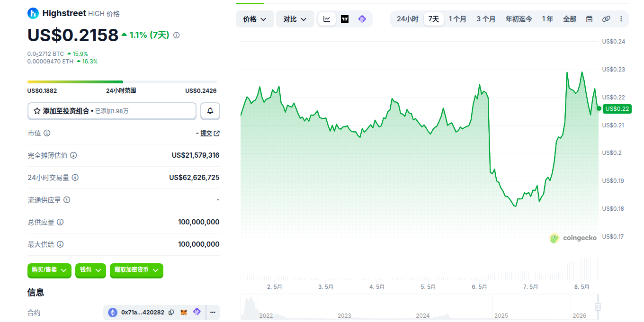This screenshot has width=644, height=322.
Task: Click the US$0.2426 range high value
Action: [201, 91]
